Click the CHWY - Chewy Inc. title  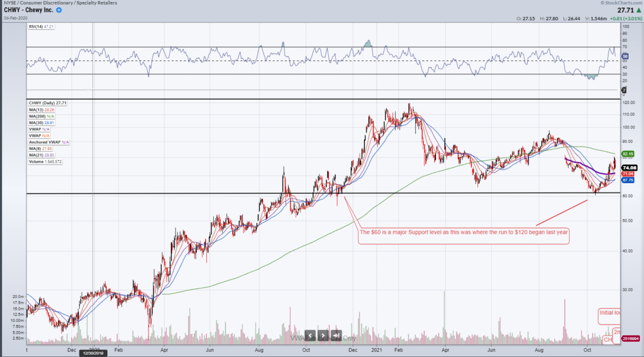click(x=28, y=10)
